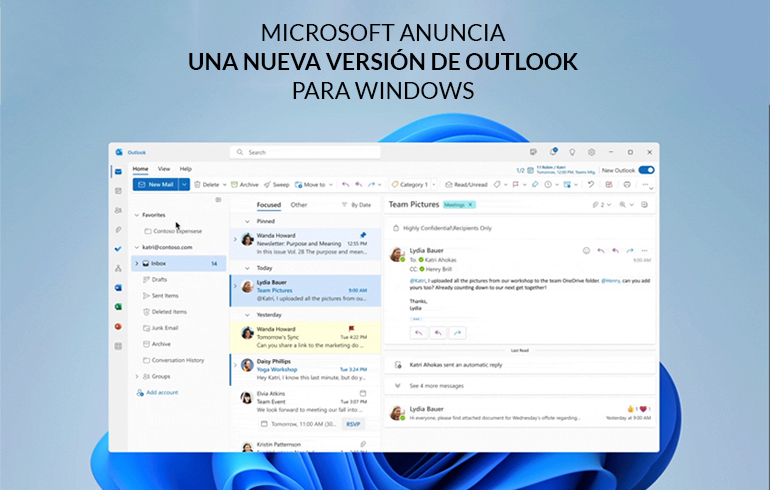Screen dimensions: 770x490
Task: Open notifications bell with blue badge
Action: point(553,152)
